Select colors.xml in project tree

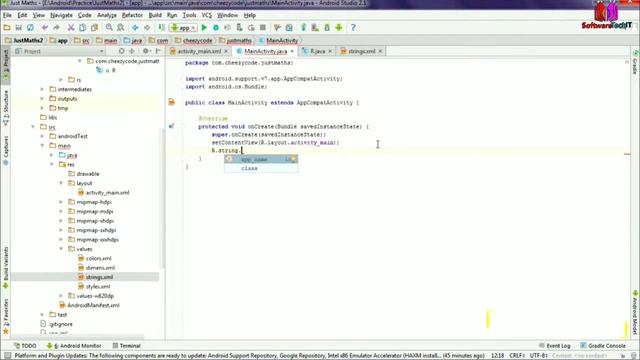tap(94, 258)
